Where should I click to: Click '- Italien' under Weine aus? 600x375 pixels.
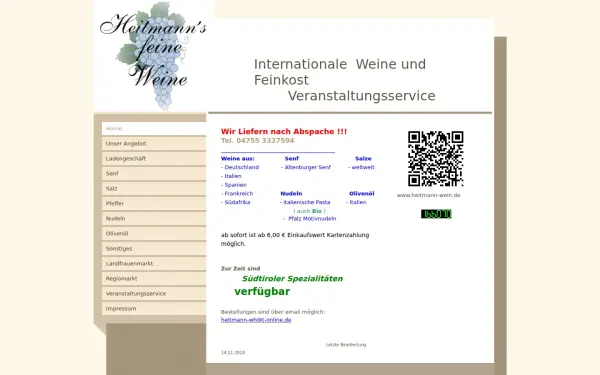(x=231, y=176)
